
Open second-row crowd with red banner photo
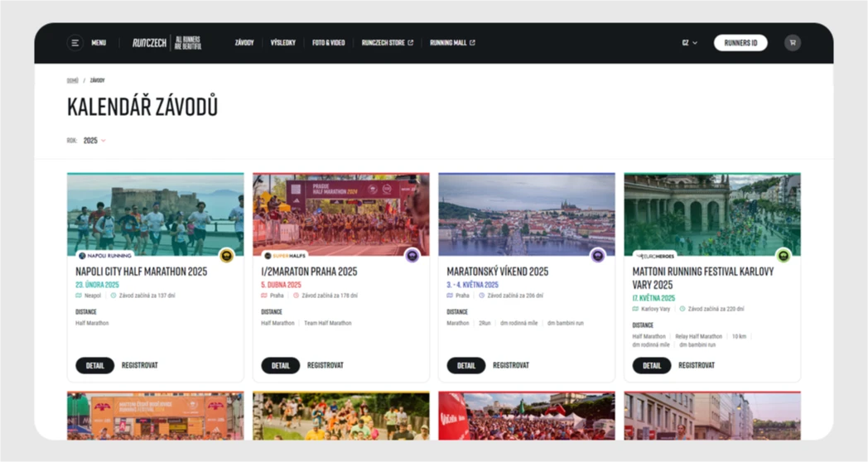click(x=527, y=416)
